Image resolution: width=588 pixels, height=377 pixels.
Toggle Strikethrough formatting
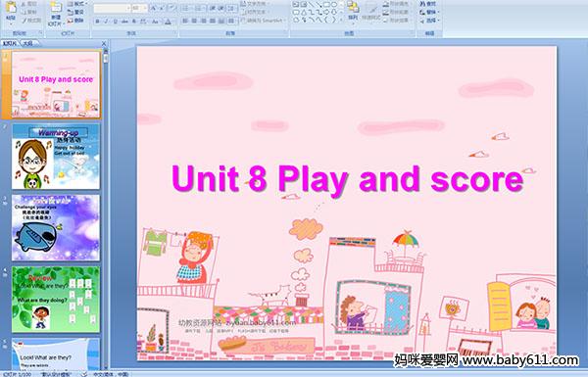click(x=124, y=22)
